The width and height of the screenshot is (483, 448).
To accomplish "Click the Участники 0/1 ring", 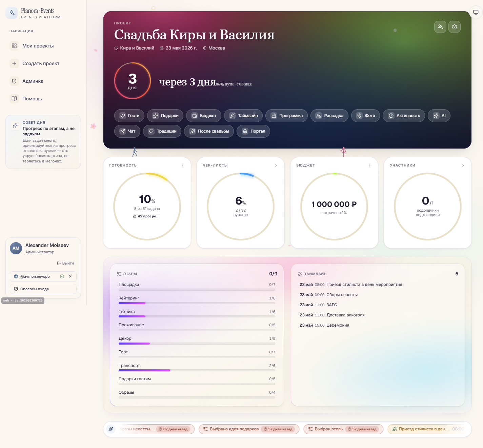I will 428,207.
